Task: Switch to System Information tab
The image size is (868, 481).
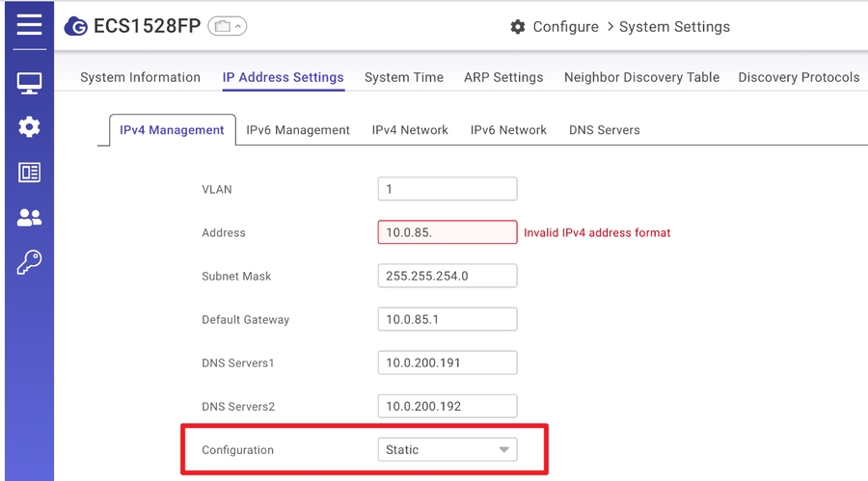Action: click(140, 77)
